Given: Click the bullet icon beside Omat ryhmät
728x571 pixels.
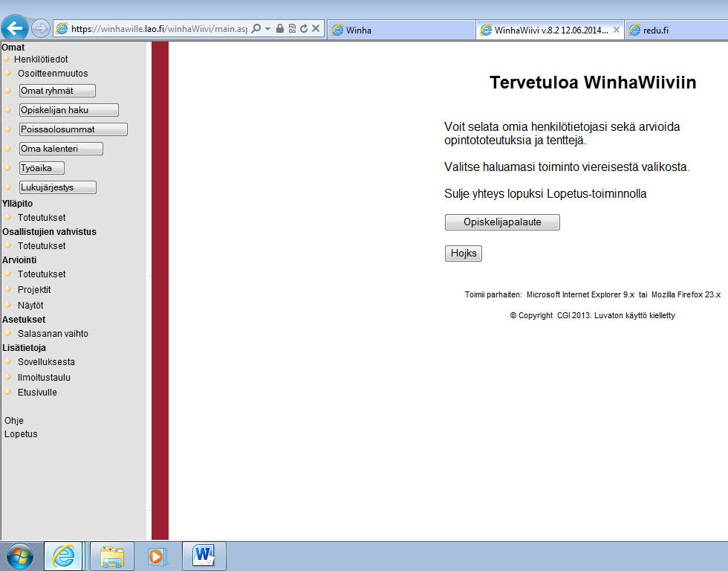Looking at the screenshot, I should 8,91.
